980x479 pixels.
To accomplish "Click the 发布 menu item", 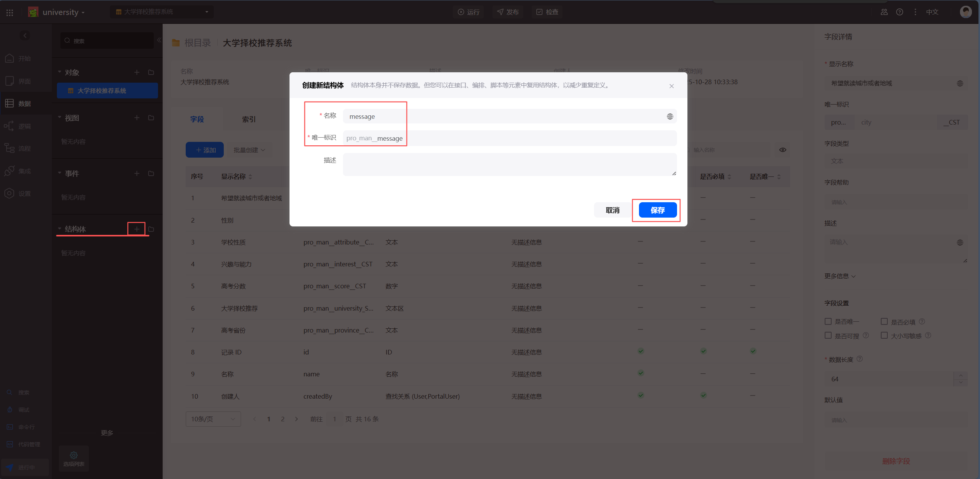I will 508,12.
